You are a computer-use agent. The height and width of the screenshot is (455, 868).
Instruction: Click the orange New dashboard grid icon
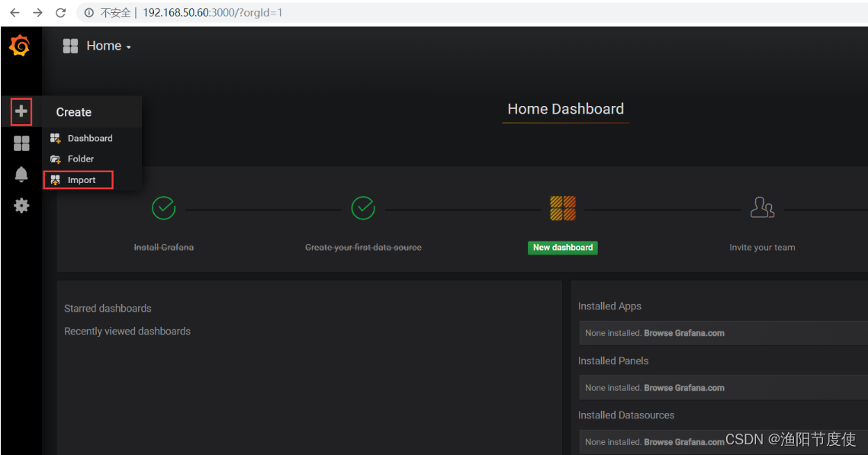[562, 208]
